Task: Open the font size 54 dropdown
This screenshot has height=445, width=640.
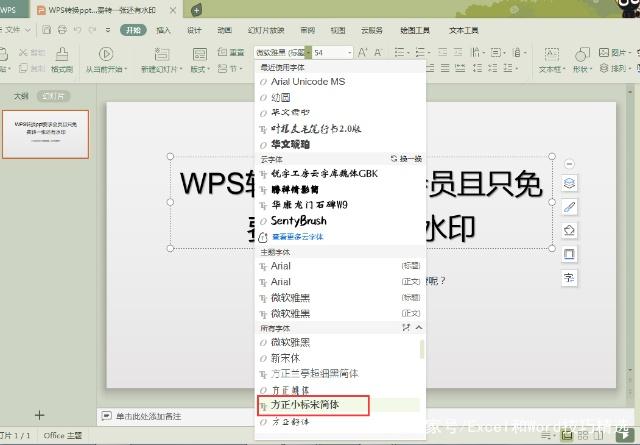Action: pyautogui.click(x=349, y=53)
